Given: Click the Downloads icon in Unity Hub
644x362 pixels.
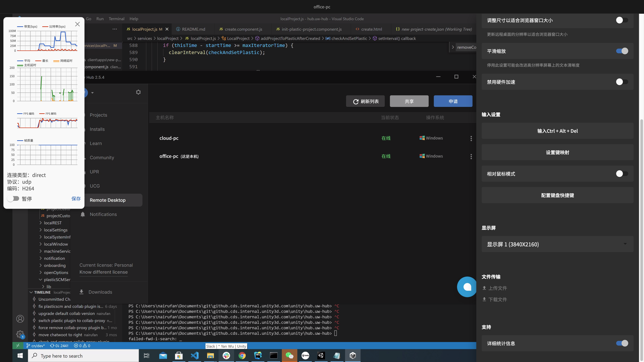Looking at the screenshot, I should point(82,292).
